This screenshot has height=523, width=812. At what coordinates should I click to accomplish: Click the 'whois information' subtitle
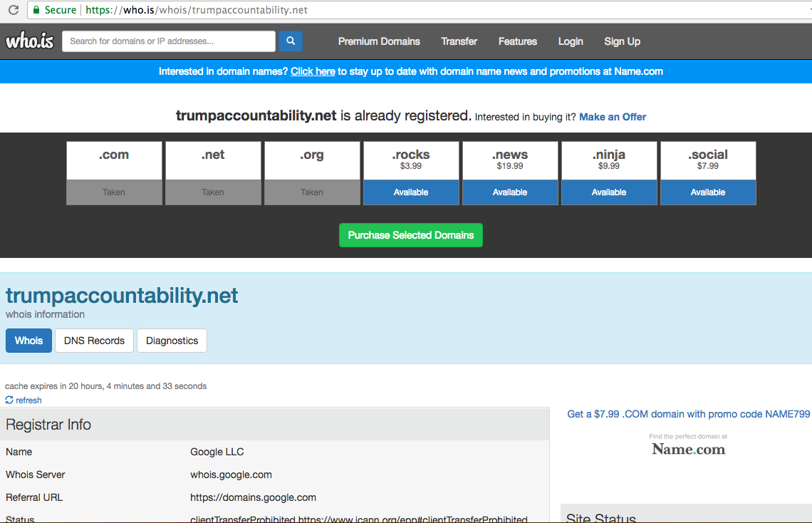click(45, 314)
